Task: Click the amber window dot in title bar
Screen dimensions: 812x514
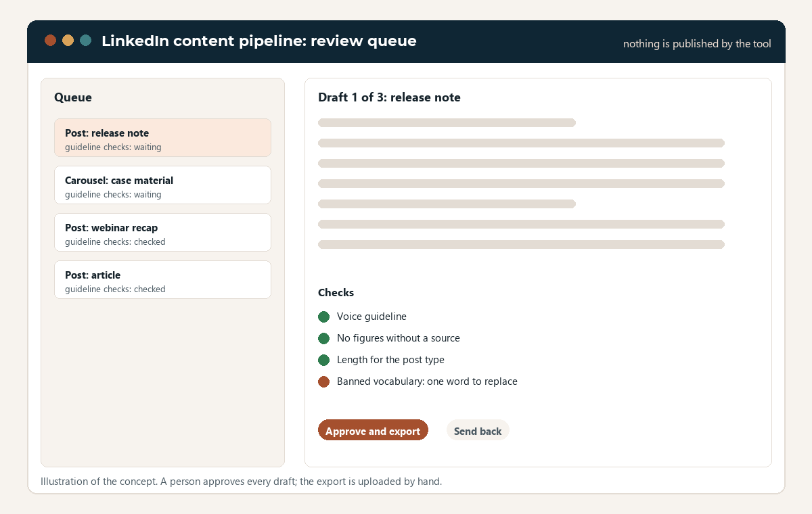Action: coord(68,41)
